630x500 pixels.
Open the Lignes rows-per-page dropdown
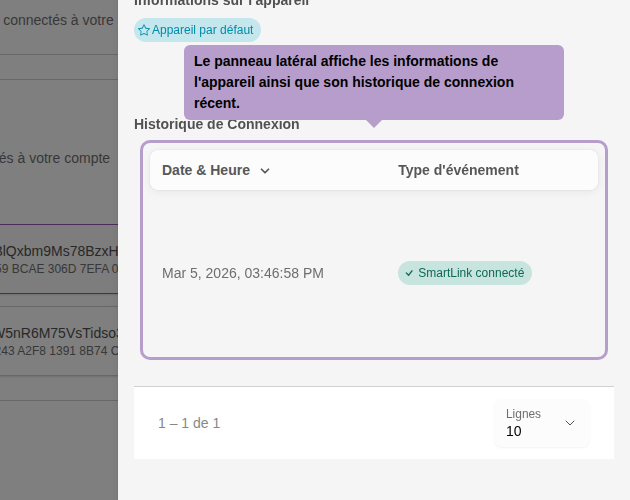pyautogui.click(x=541, y=423)
